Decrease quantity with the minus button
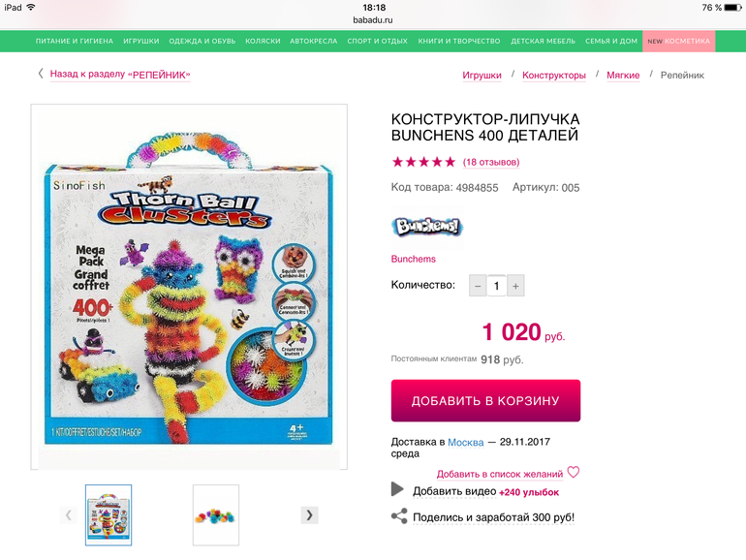This screenshot has height=560, width=746. [x=478, y=286]
